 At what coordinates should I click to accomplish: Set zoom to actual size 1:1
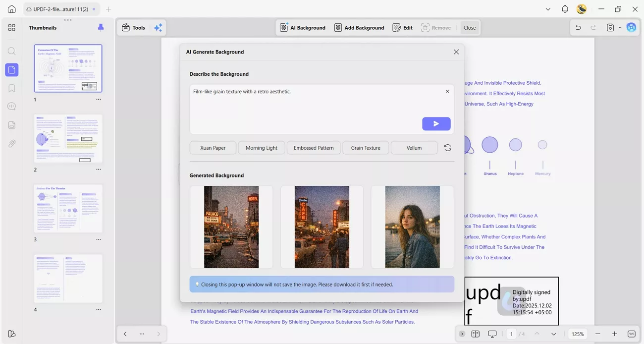click(x=632, y=334)
